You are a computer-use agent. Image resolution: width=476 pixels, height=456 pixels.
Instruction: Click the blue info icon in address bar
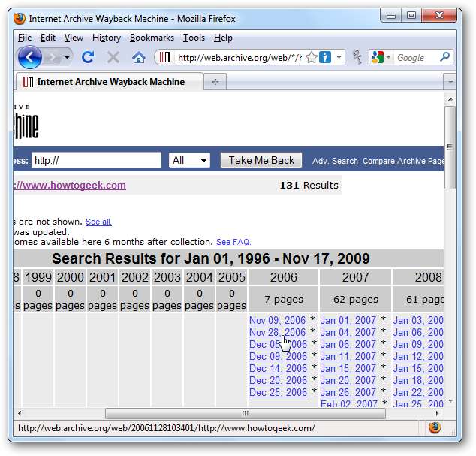(x=325, y=57)
